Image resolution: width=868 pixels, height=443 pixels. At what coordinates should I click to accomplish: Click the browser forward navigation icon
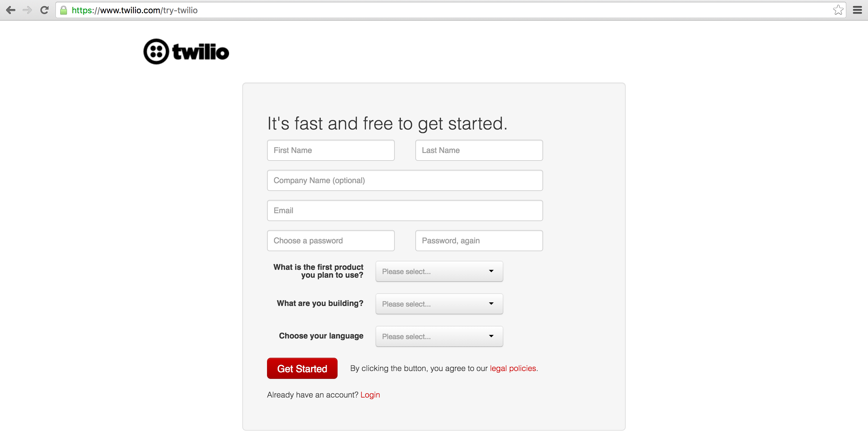25,10
